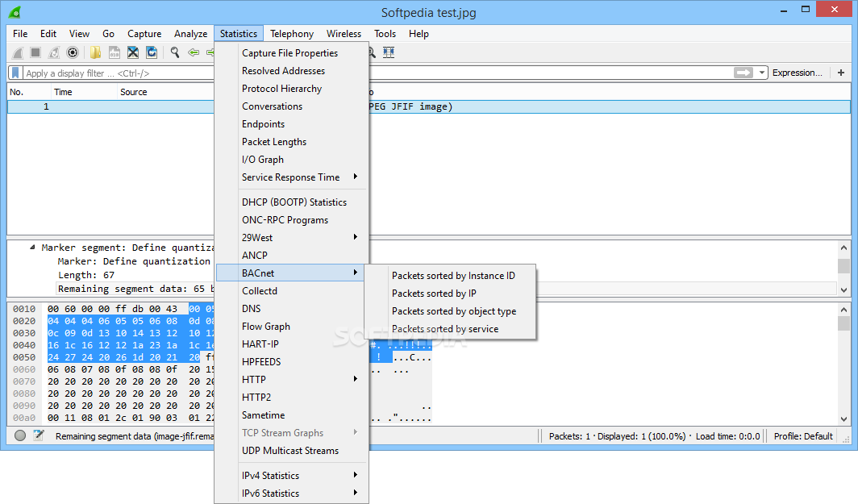Click the stop capture square icon
Image resolution: width=858 pixels, height=504 pixels.
[35, 52]
